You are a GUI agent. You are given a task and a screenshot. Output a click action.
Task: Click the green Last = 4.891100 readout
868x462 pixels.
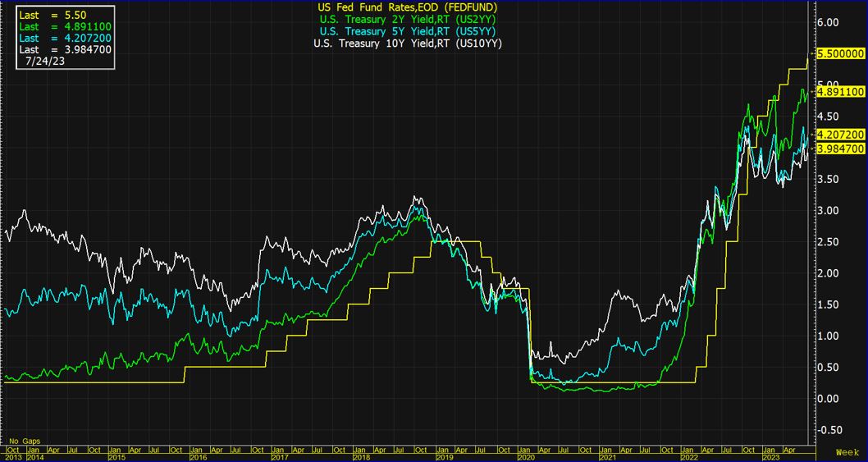pos(64,27)
